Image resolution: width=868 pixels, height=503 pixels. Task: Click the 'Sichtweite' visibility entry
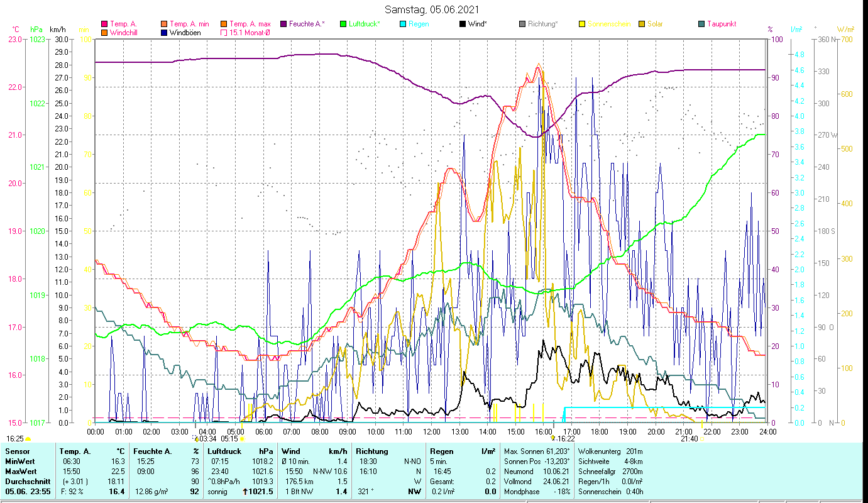(x=610, y=462)
